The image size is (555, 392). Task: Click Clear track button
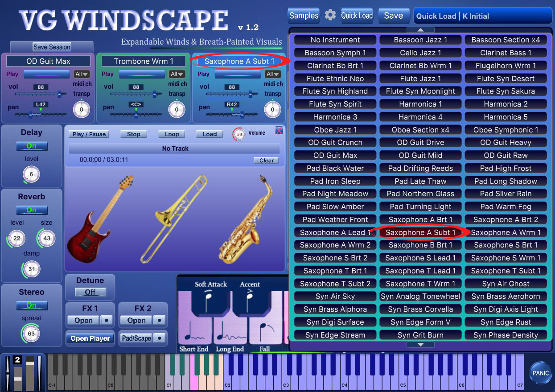coord(267,161)
